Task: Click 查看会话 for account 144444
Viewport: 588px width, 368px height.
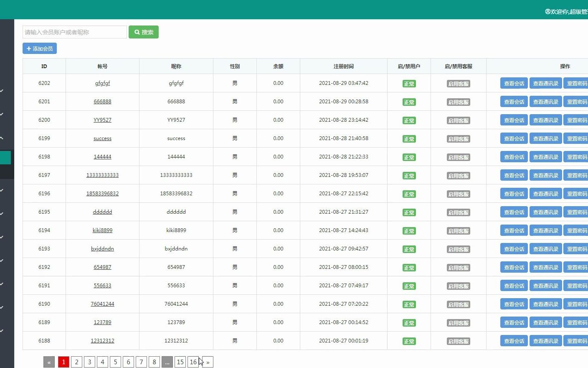Action: pyautogui.click(x=514, y=157)
